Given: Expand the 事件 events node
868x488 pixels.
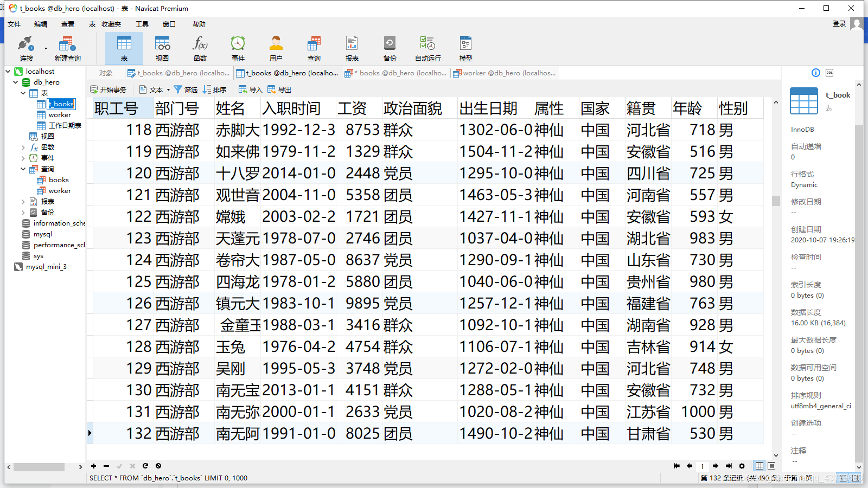Looking at the screenshot, I should click(x=23, y=158).
